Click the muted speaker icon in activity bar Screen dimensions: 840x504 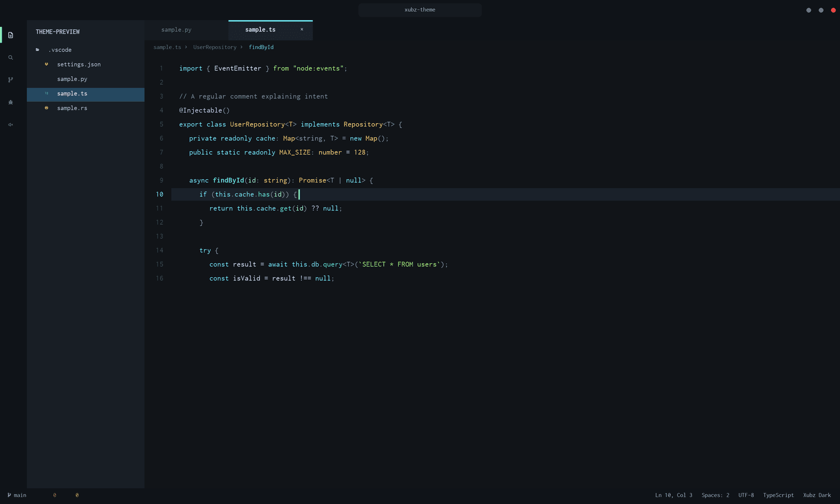(11, 125)
